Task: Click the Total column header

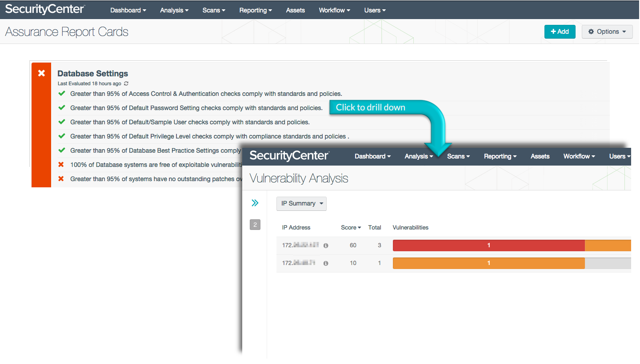Action: [375, 227]
